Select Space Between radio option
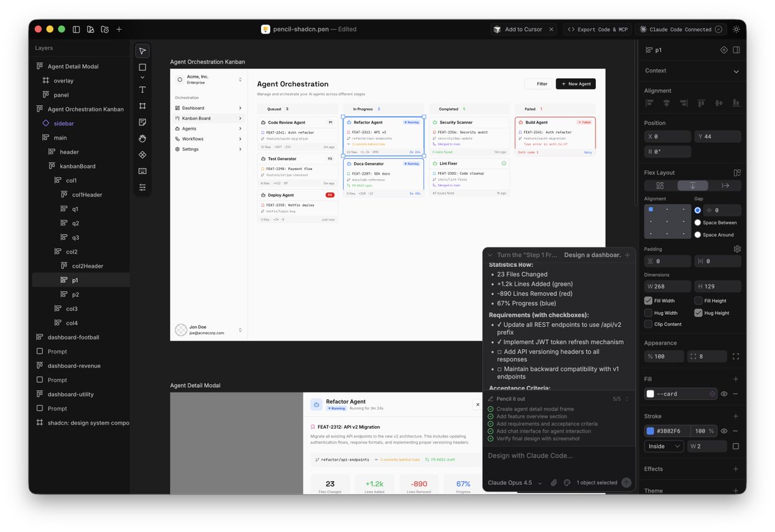This screenshot has width=775, height=532. 697,222
